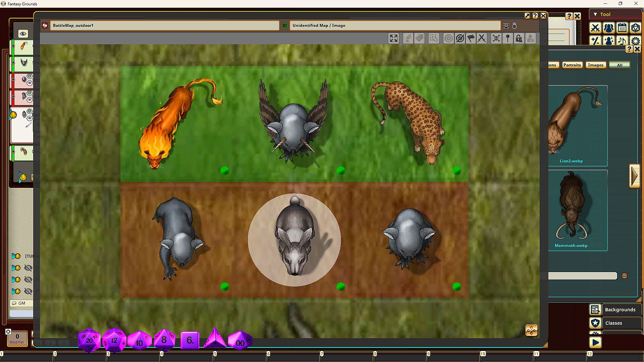Select the map pin tool icon
Image resolution: width=644 pixels, height=362 pixels.
point(508,39)
